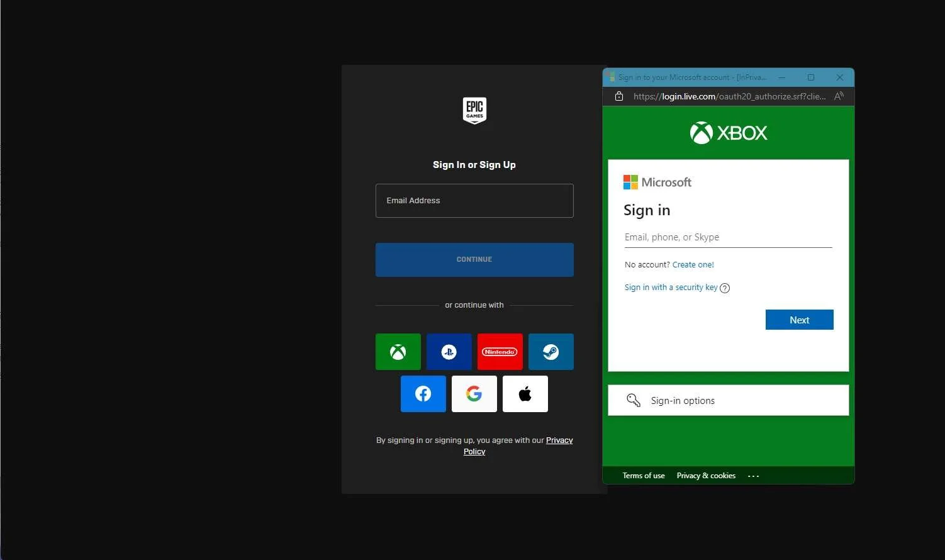Image resolution: width=945 pixels, height=560 pixels.
Task: Activate Read Aloud icon in address bar
Action: pyautogui.click(x=839, y=96)
